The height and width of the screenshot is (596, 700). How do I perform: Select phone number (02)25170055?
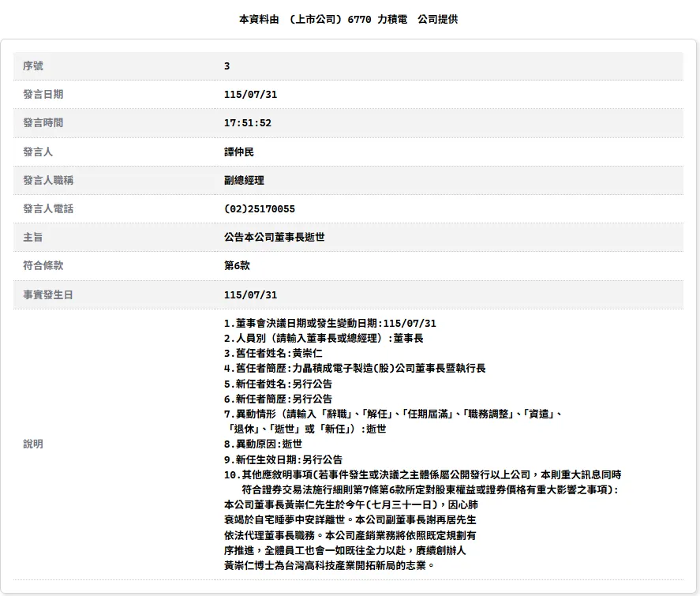click(x=260, y=209)
